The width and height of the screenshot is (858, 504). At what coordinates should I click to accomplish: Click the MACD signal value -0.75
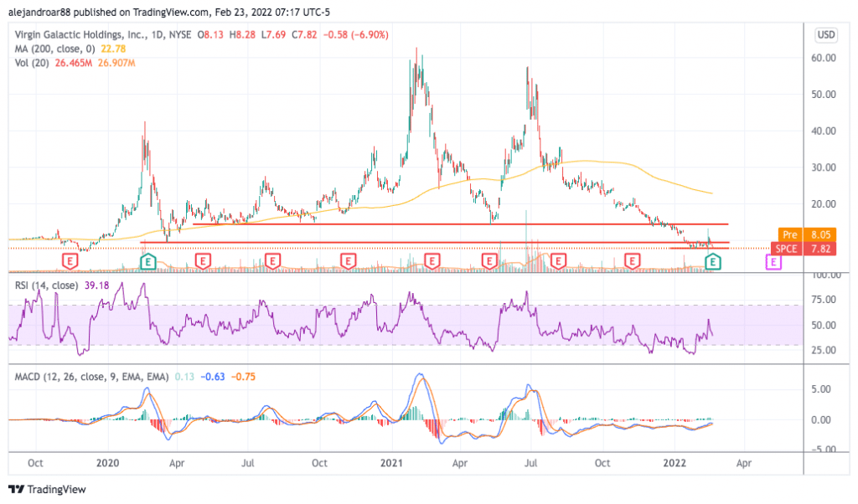click(x=243, y=377)
